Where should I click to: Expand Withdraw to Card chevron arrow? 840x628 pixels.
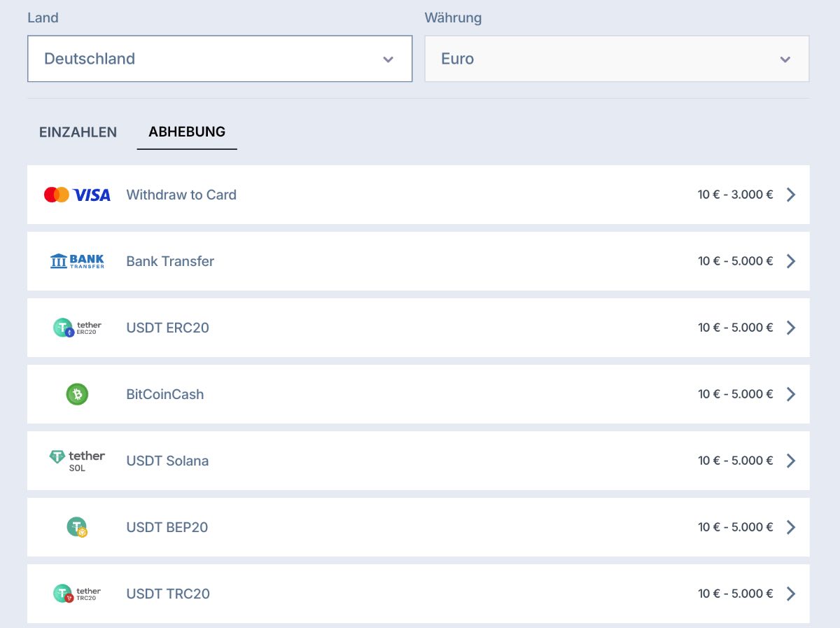791,195
